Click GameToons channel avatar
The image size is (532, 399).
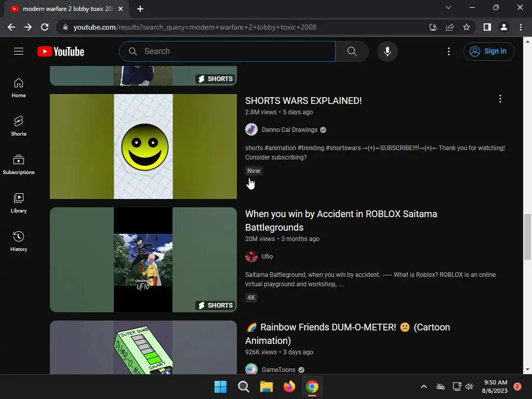tap(251, 369)
